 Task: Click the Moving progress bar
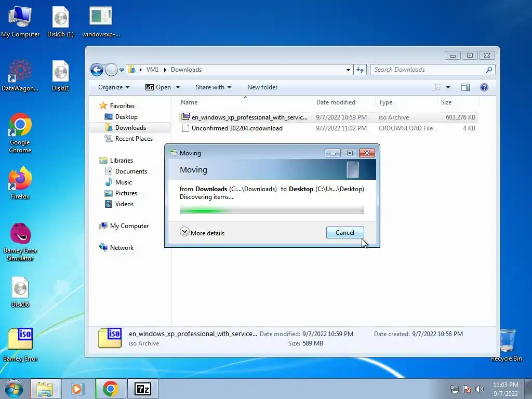(272, 210)
